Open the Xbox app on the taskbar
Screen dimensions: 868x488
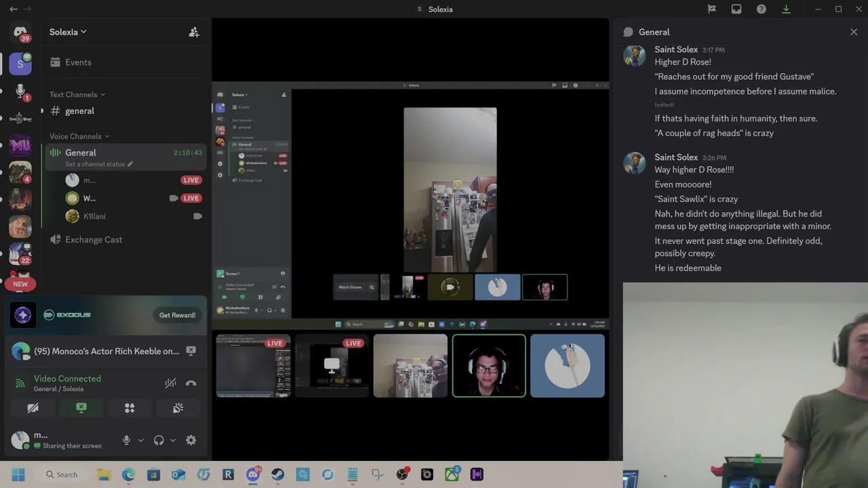(452, 474)
